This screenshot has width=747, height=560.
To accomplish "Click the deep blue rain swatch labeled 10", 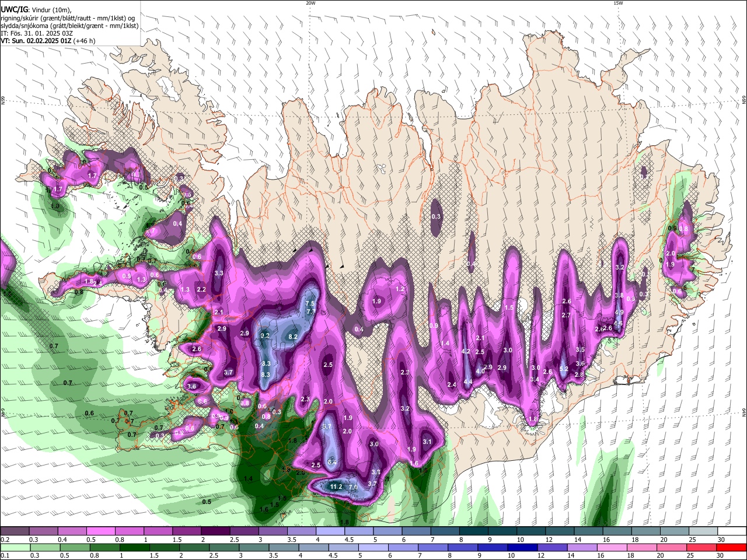I will (x=521, y=547).
